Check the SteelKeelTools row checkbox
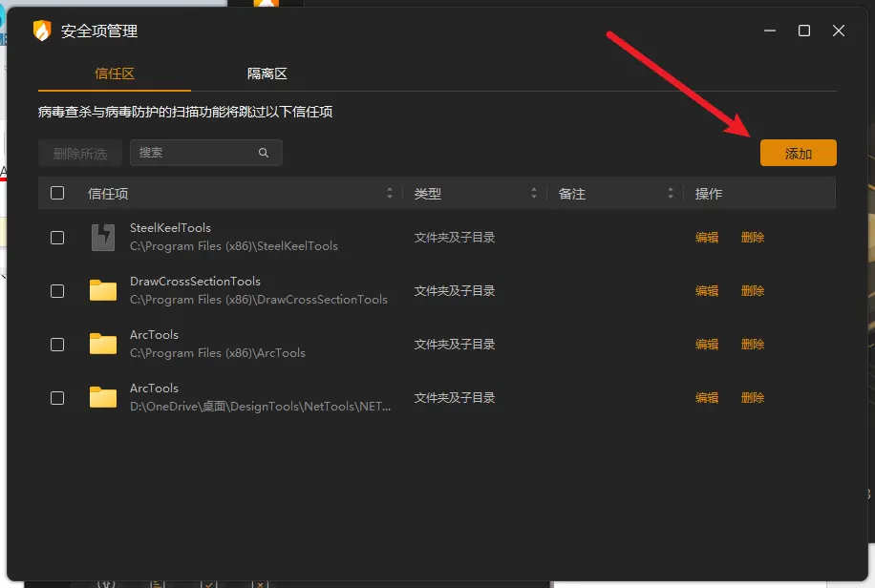The image size is (875, 588). click(57, 238)
